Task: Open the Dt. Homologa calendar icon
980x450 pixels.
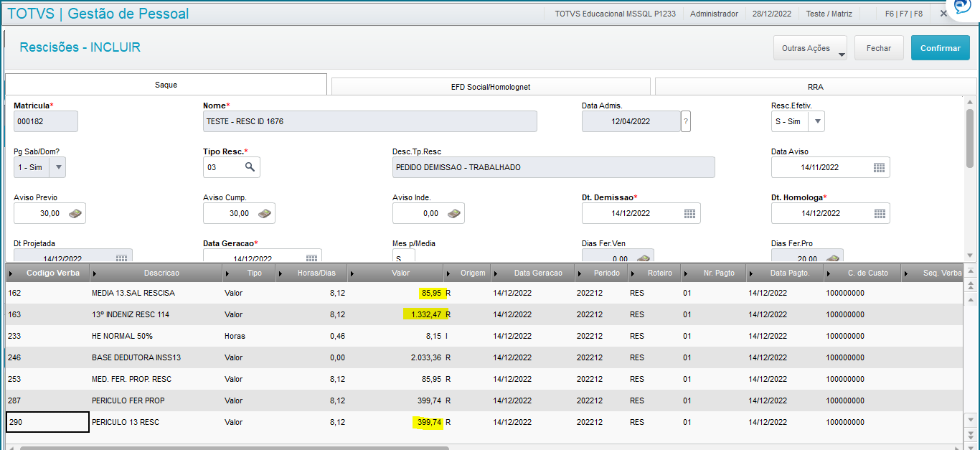Action: point(879,213)
